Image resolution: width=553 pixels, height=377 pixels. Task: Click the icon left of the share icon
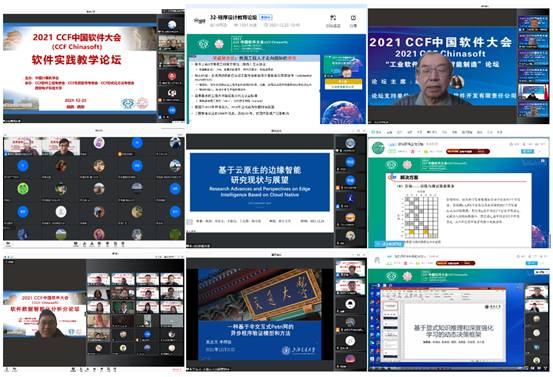click(x=333, y=18)
